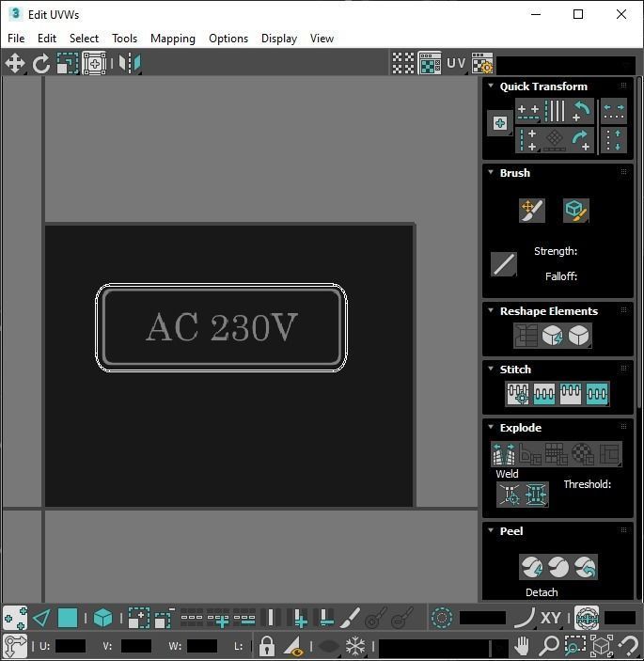This screenshot has height=661, width=644.
Task: Click Weld Selected Subobject icon
Action: [x=536, y=494]
